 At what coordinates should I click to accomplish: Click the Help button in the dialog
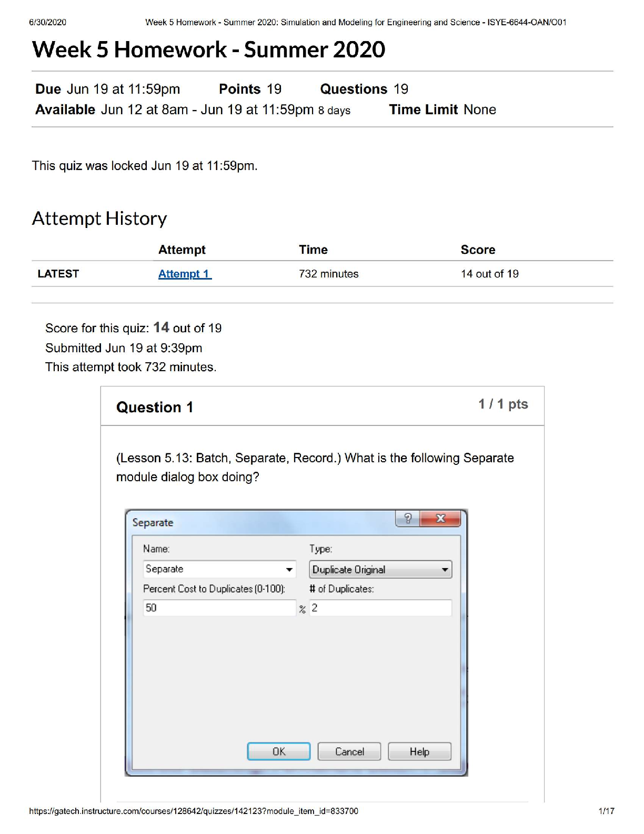[x=419, y=752]
